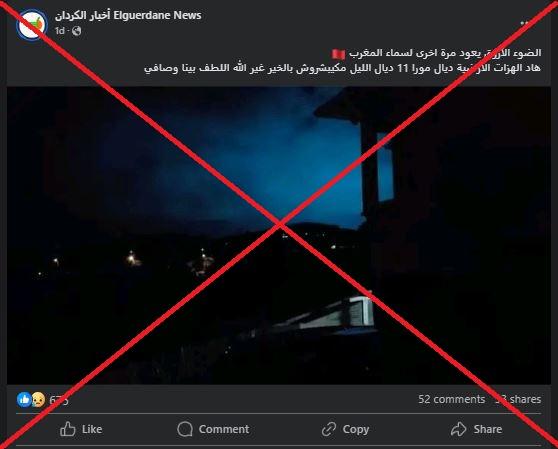
Task: Open the post options three-dots menu
Action: (x=526, y=23)
